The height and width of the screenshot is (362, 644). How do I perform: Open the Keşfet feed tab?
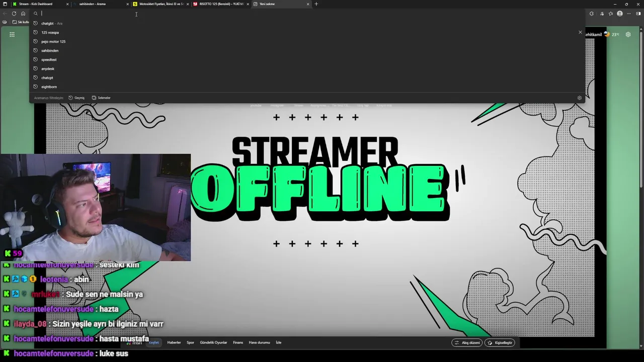[x=153, y=342]
